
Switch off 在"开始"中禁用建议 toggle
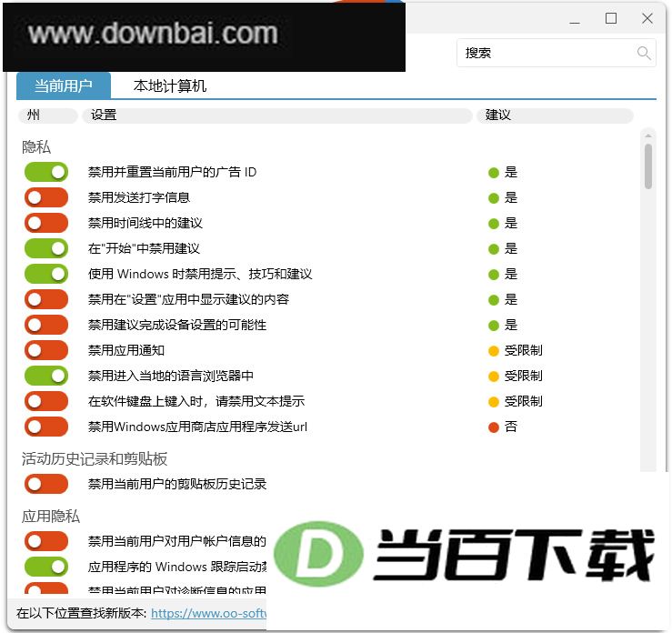coord(46,248)
